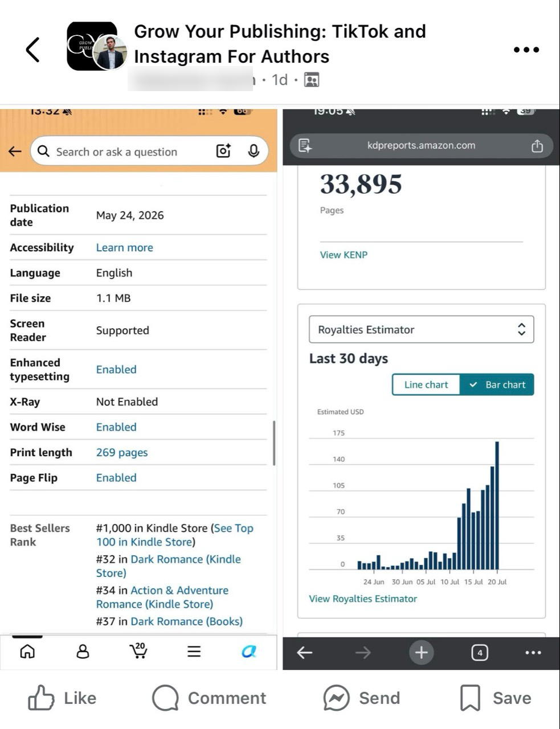Viewport: 560px width, 729px height.
Task: Open the post's three-dot options menu
Action: coord(526,50)
